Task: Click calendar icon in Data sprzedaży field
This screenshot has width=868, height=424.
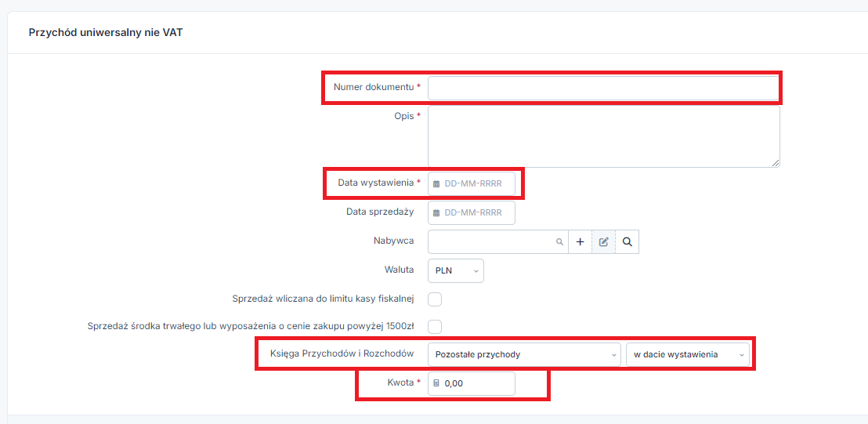Action: (x=436, y=212)
